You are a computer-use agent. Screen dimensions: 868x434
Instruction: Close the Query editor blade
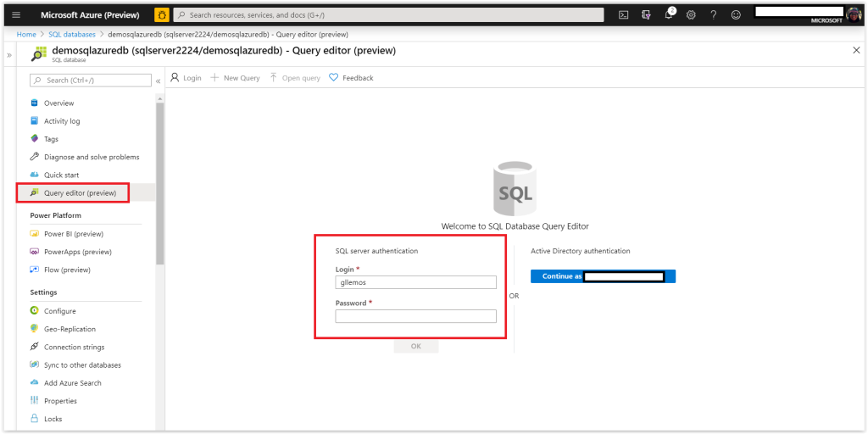[856, 50]
